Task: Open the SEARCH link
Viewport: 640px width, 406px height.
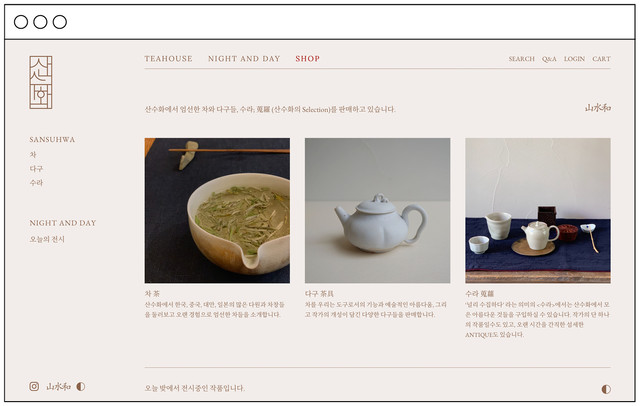Action: 521,59
